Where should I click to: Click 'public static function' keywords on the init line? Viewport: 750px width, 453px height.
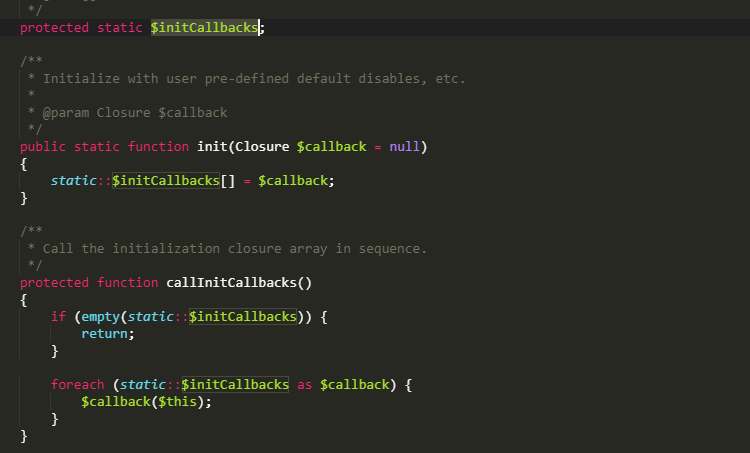104,146
